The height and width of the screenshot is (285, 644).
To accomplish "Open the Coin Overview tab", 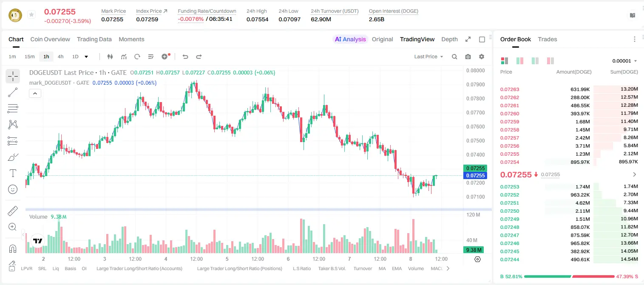I will pyautogui.click(x=50, y=39).
